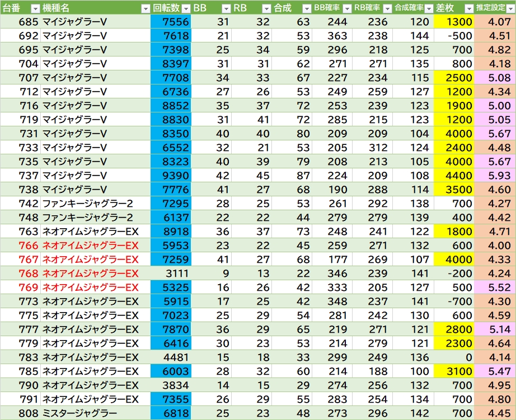Select the 87 合成 cell in row 737
The height and width of the screenshot is (420, 516).
pos(292,175)
